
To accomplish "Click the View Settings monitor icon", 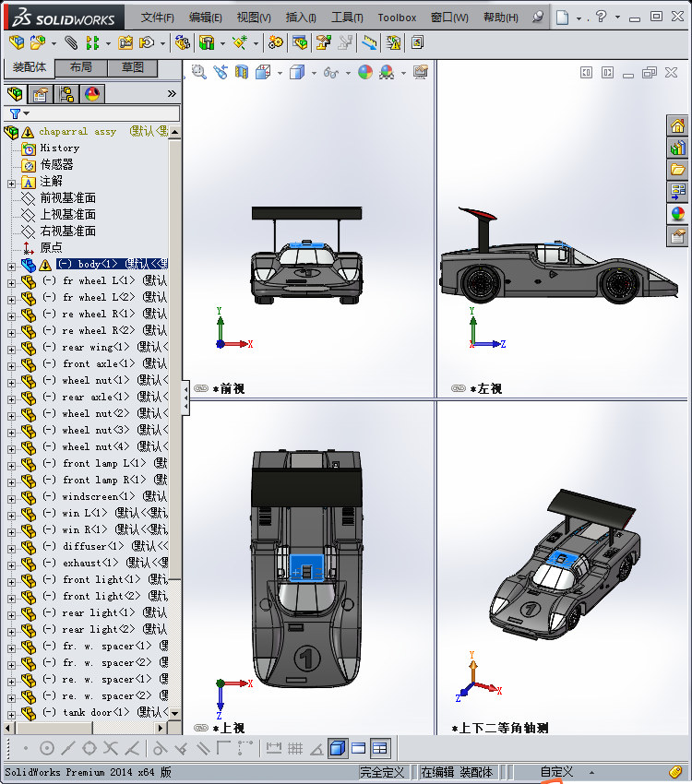I will point(421,73).
